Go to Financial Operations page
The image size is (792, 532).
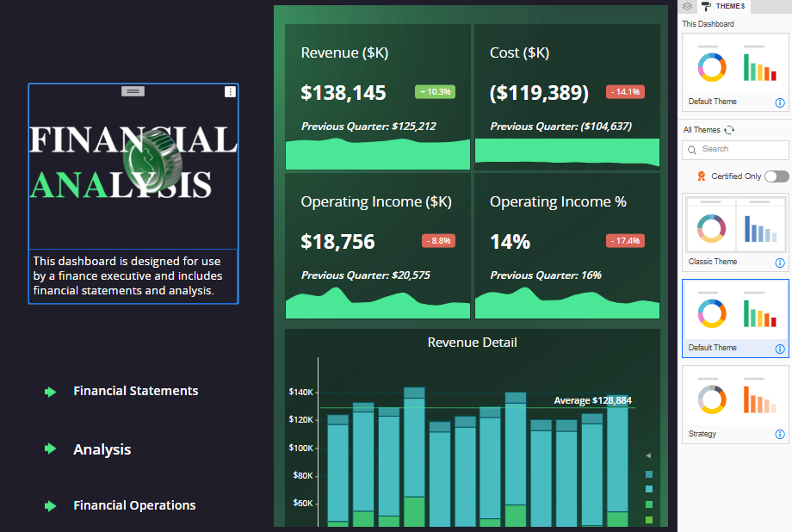(x=134, y=505)
